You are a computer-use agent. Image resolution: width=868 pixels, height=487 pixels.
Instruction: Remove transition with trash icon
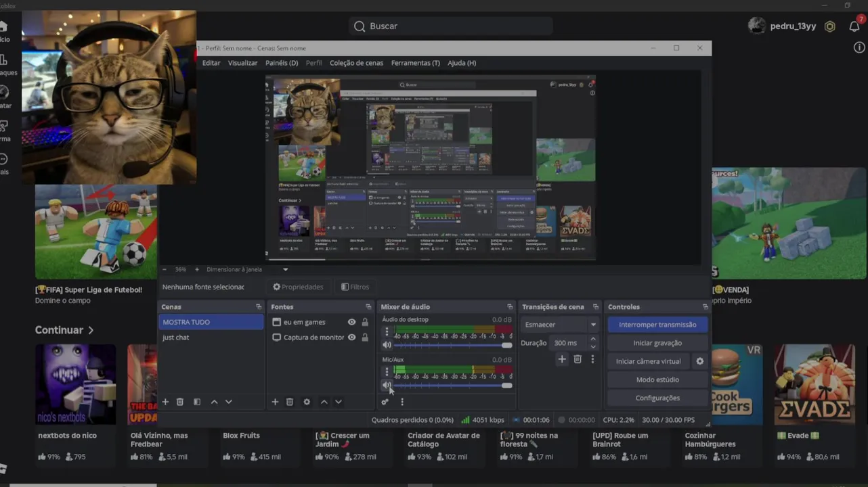coord(578,359)
